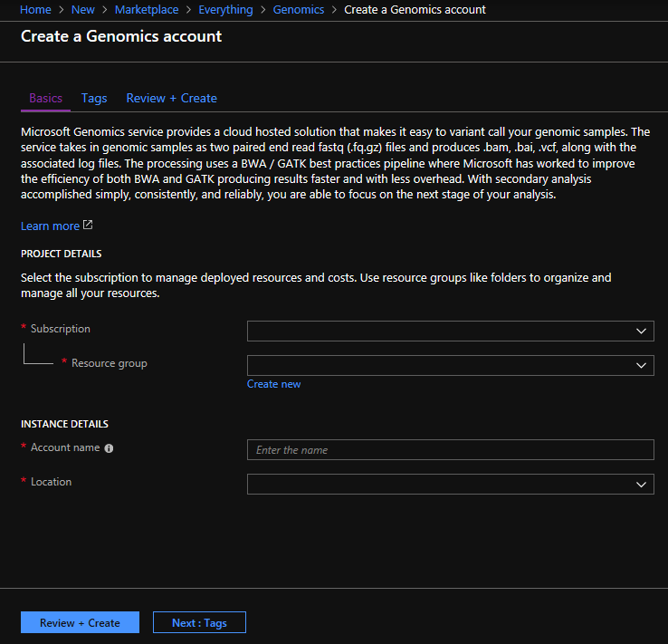This screenshot has width=668, height=644.
Task: Expand the Resource group dropdown
Action: pyautogui.click(x=450, y=365)
